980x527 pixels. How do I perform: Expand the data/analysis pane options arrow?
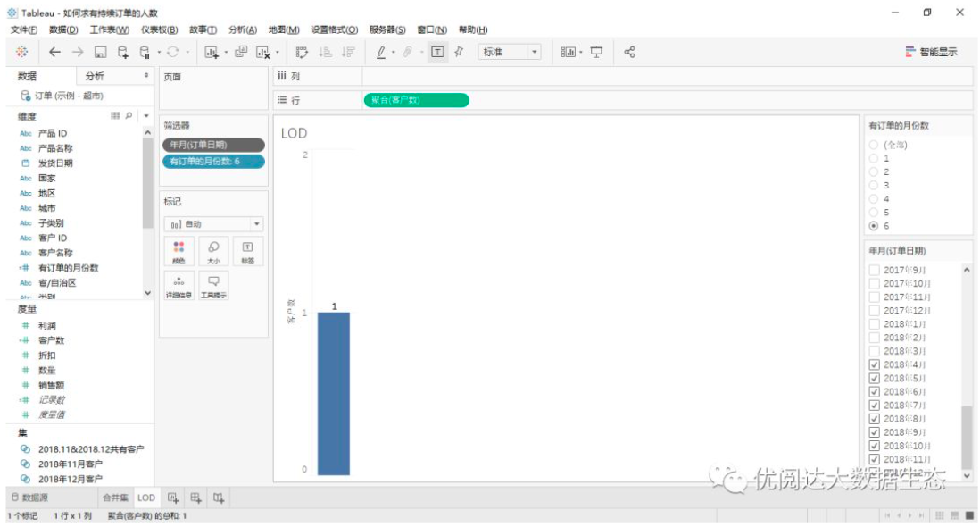pyautogui.click(x=146, y=76)
